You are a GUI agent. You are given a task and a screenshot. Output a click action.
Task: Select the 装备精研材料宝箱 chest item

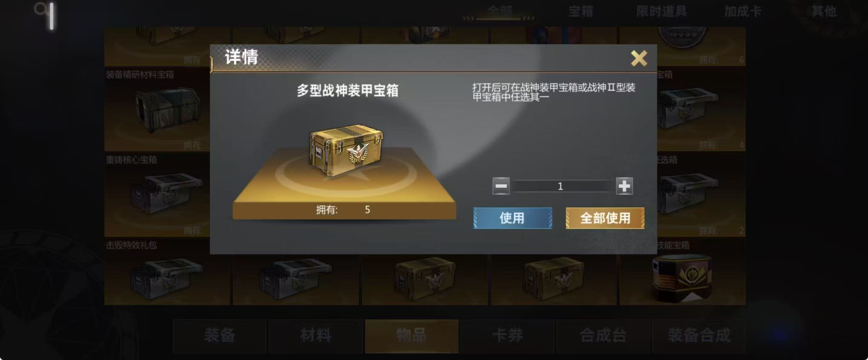tap(157, 110)
